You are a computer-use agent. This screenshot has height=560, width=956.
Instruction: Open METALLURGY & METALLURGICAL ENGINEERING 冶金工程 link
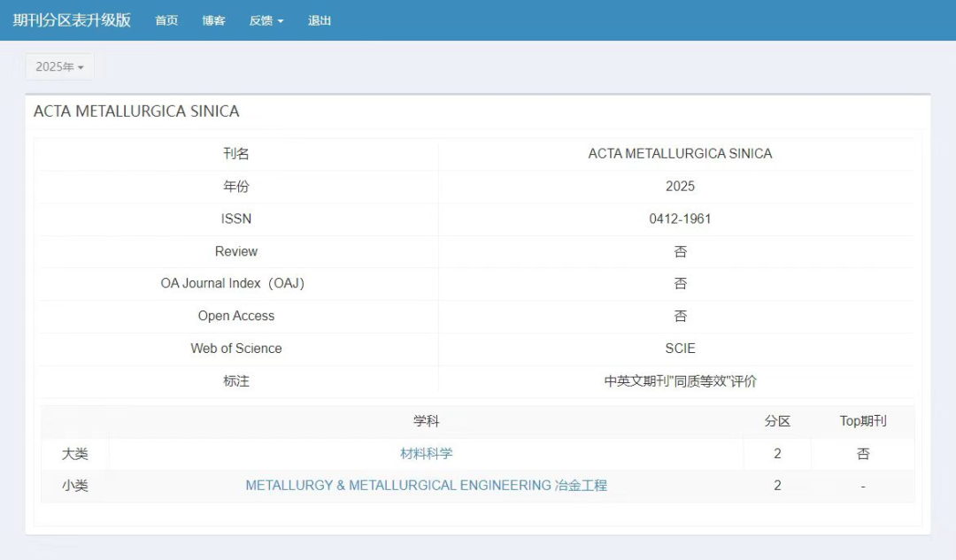(x=426, y=486)
